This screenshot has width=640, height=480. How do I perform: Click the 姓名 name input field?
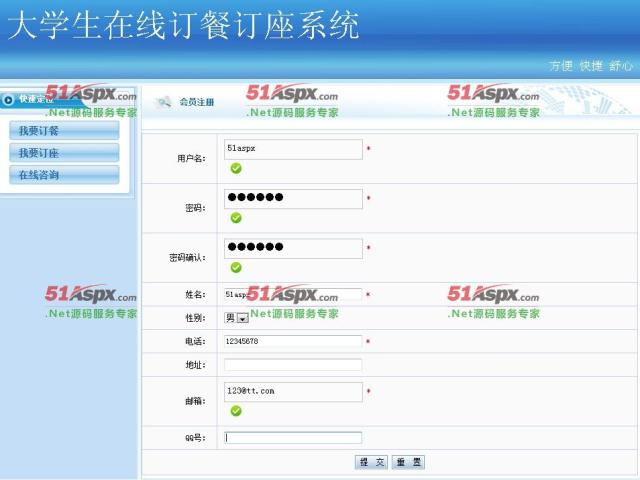pyautogui.click(x=293, y=294)
